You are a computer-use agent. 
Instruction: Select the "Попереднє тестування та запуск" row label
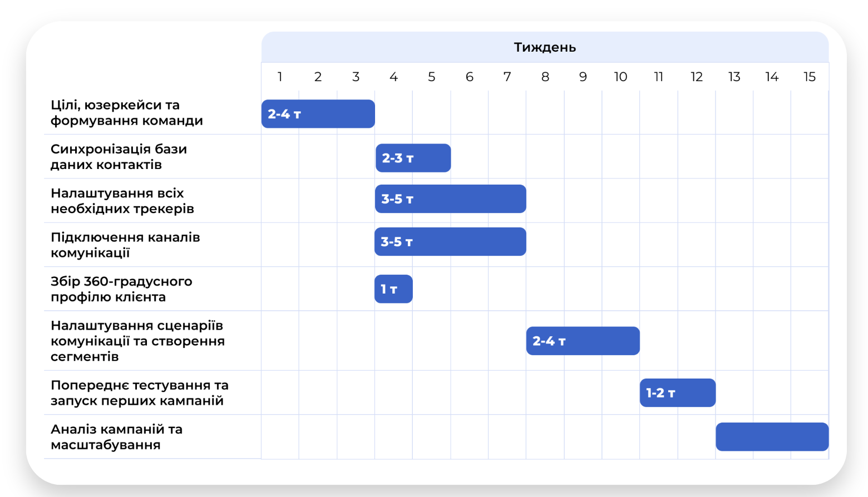[x=139, y=393]
